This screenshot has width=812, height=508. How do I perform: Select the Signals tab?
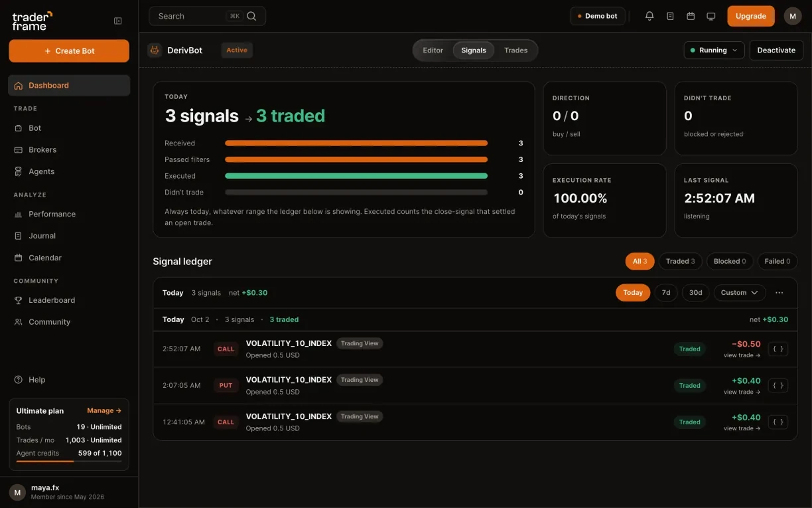[x=474, y=50]
